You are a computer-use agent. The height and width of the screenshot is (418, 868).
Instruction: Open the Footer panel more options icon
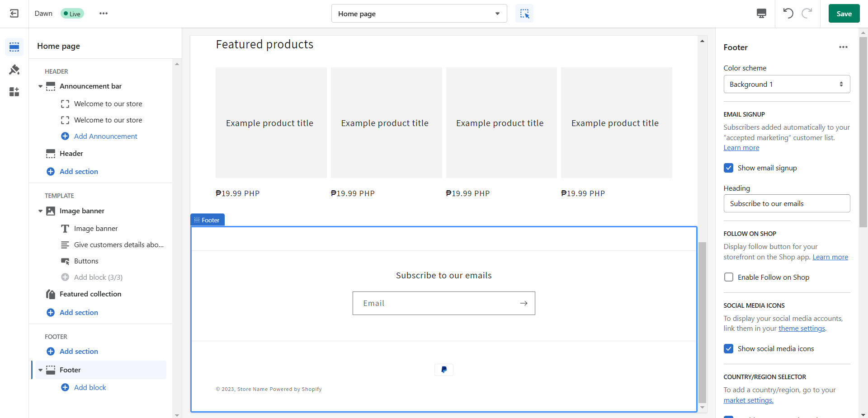(843, 47)
